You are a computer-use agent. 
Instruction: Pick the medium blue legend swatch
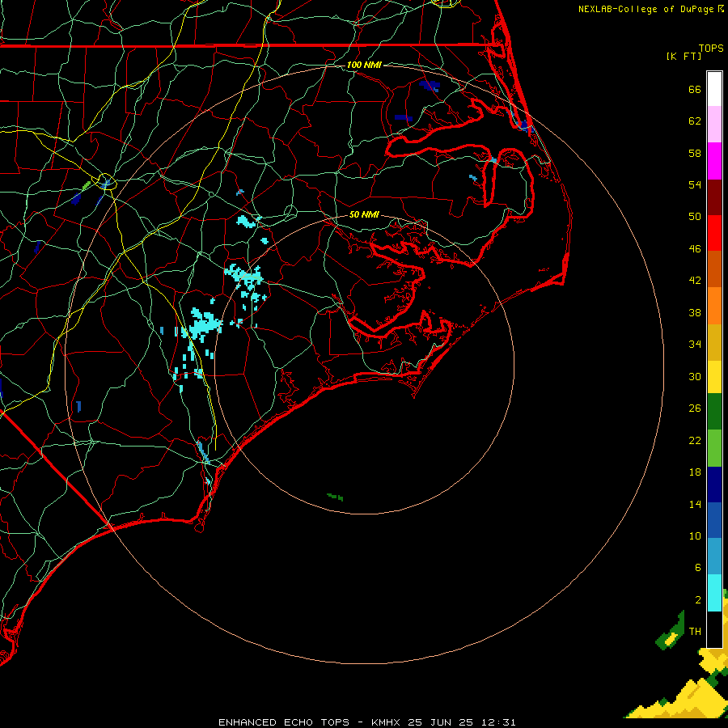[x=714, y=520]
